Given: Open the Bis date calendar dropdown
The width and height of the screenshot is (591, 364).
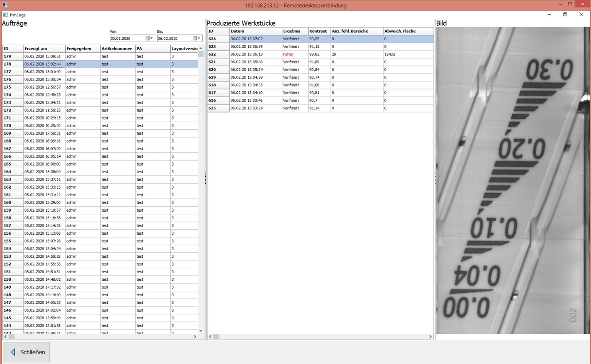Looking at the screenshot, I should click(x=196, y=39).
